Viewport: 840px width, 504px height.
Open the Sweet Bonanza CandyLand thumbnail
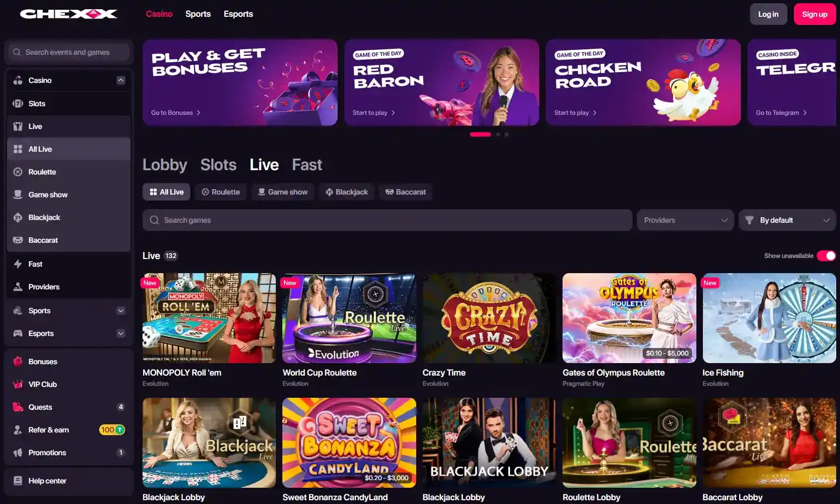coord(349,443)
